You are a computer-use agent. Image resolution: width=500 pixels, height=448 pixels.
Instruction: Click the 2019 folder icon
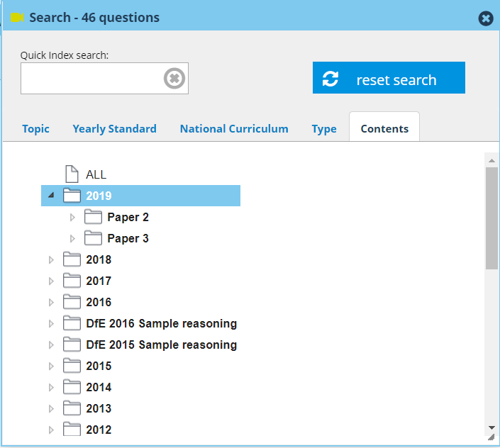point(72,196)
